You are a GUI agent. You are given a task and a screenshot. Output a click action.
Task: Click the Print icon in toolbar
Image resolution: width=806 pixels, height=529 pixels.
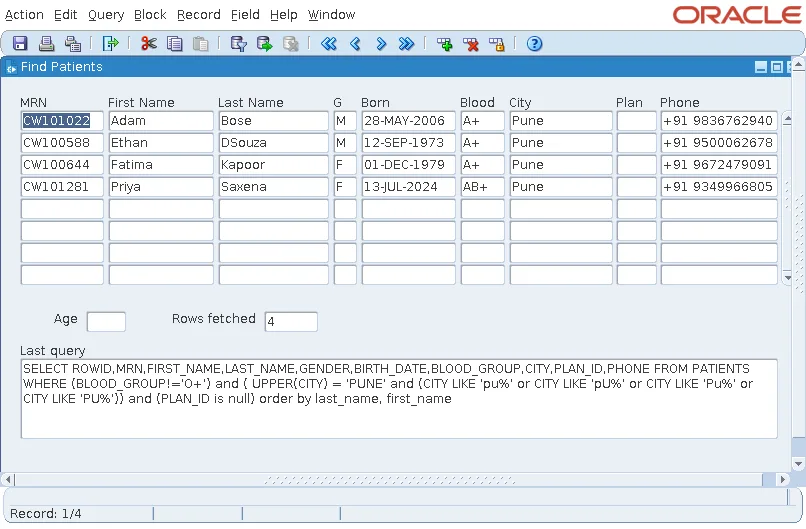tap(46, 44)
